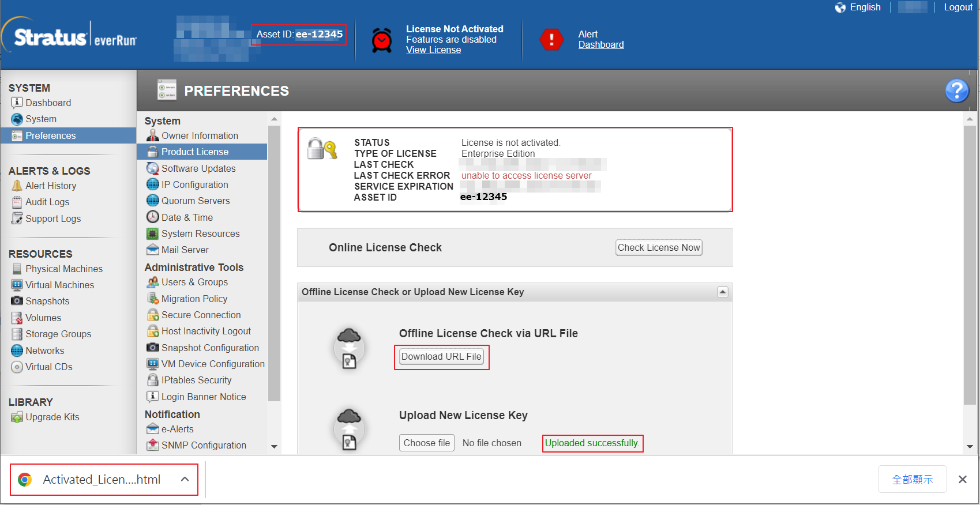Click the Virtual CDs disc icon
Image resolution: width=980 pixels, height=505 pixels.
17,367
